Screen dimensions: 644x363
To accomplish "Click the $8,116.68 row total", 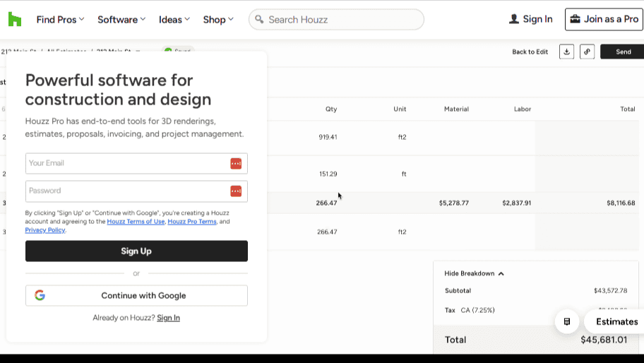I will (x=621, y=203).
